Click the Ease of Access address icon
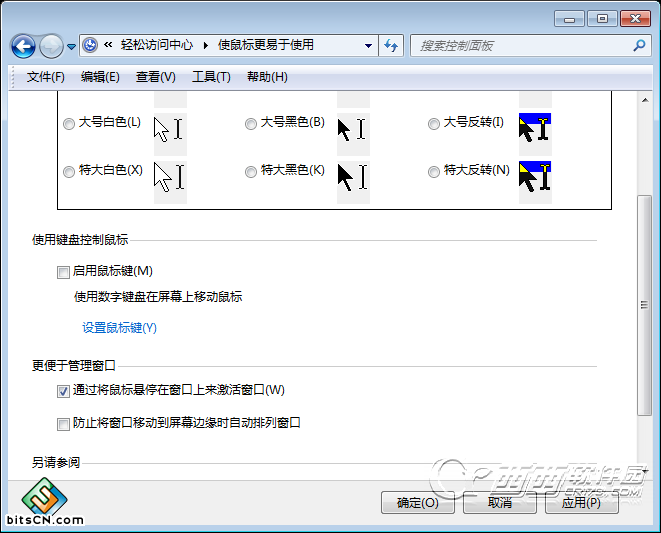661x533 pixels. click(x=90, y=45)
